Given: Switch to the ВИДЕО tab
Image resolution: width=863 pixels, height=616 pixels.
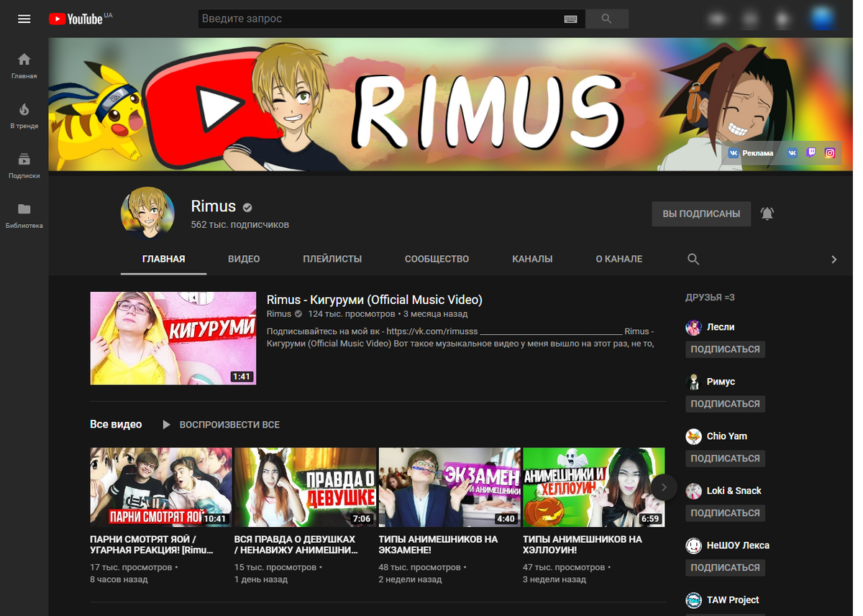Looking at the screenshot, I should 244,259.
